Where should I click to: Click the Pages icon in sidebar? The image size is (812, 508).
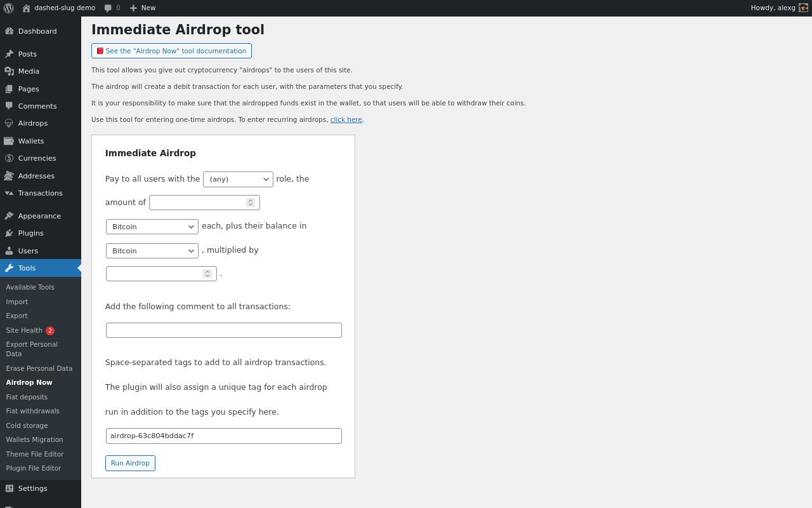click(9, 89)
